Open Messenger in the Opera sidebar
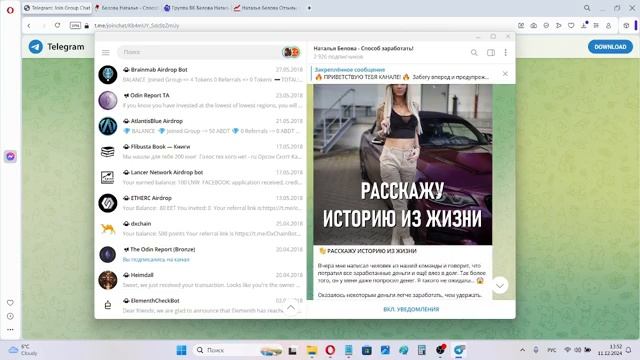Viewport: 640px width, 360px height. point(10,156)
